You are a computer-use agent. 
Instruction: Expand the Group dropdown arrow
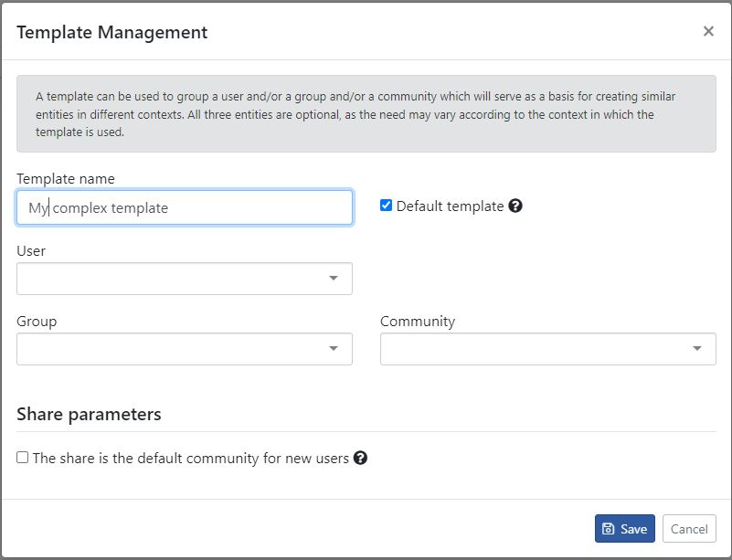pyautogui.click(x=334, y=349)
